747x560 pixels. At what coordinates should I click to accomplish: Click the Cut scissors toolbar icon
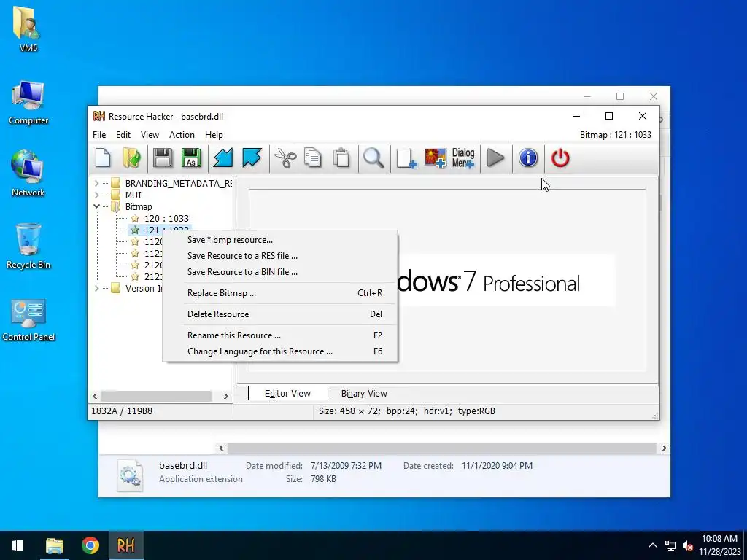click(285, 158)
